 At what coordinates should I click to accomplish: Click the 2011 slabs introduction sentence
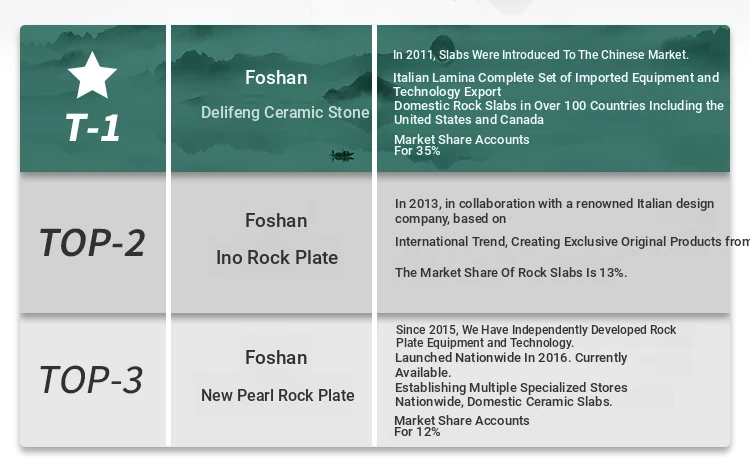pos(540,55)
